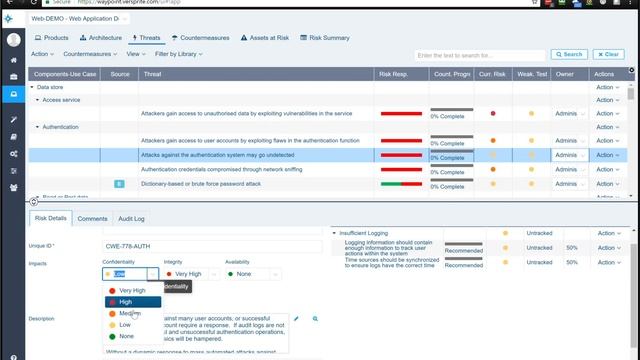This screenshot has width=640, height=360.
Task: Collapse the Insufficient Logging group
Action: click(334, 233)
